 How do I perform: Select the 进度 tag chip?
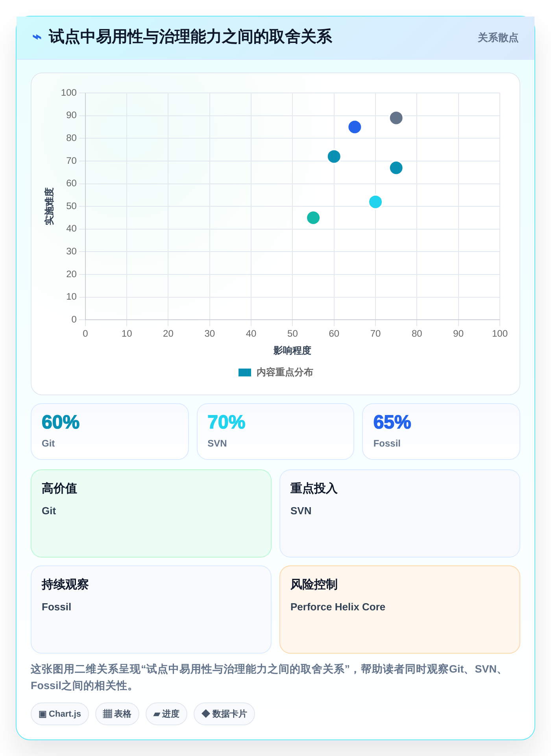[166, 714]
